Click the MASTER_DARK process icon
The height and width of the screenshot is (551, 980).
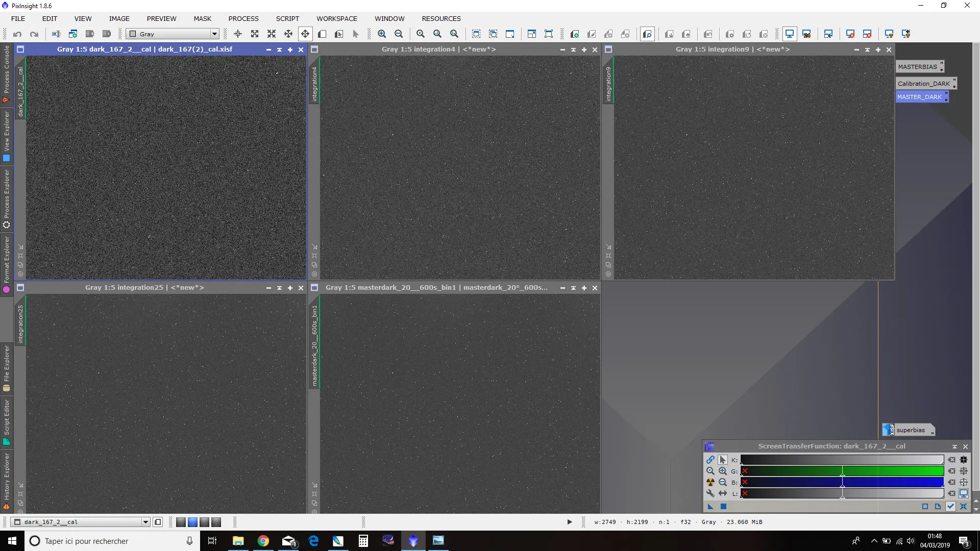tap(922, 96)
